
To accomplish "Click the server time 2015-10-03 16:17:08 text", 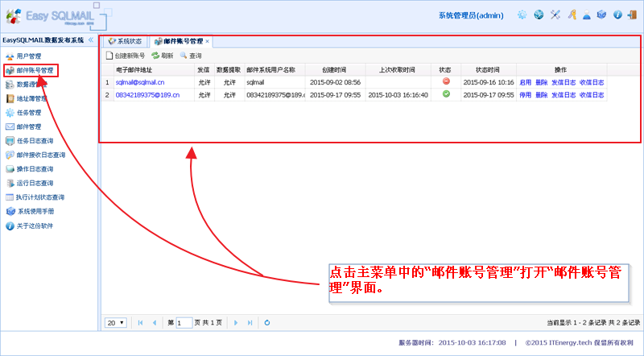I will point(472,342).
